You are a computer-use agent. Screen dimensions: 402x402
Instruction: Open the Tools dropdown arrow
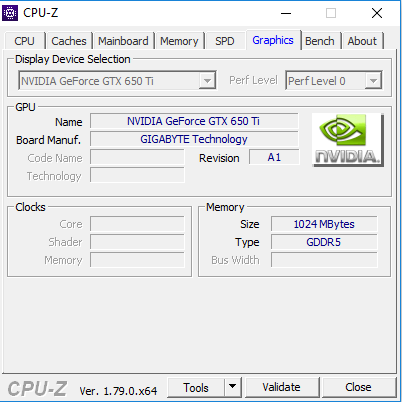click(x=233, y=387)
